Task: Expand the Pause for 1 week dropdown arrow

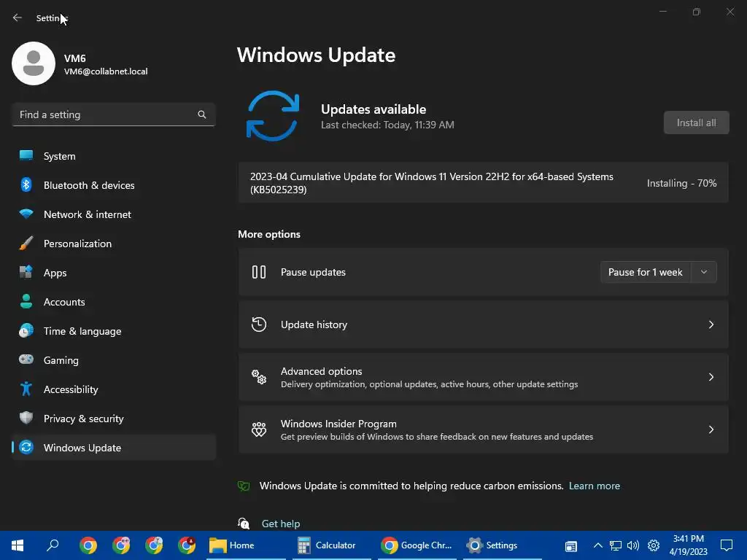Action: [704, 272]
